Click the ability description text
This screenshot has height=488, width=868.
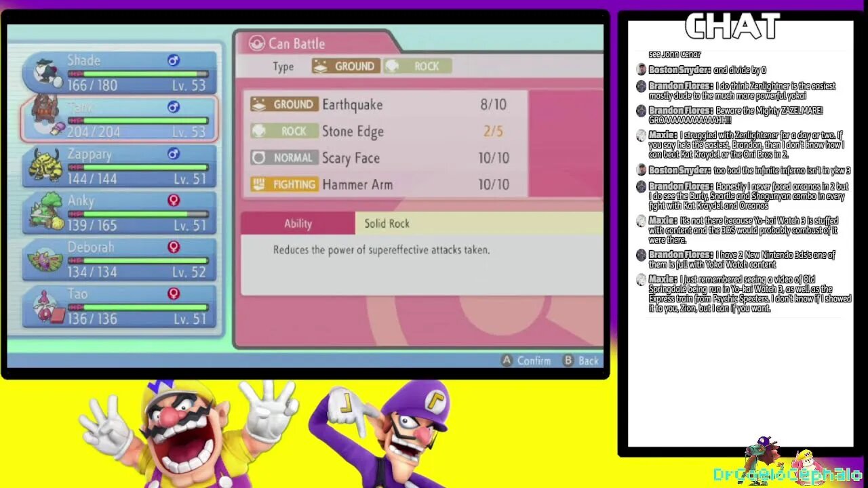tap(381, 250)
